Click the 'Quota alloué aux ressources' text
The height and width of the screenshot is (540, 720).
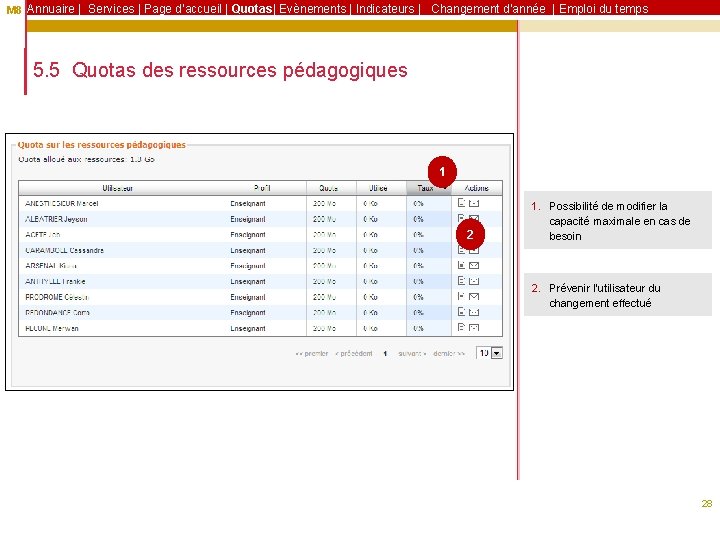[x=86, y=159]
